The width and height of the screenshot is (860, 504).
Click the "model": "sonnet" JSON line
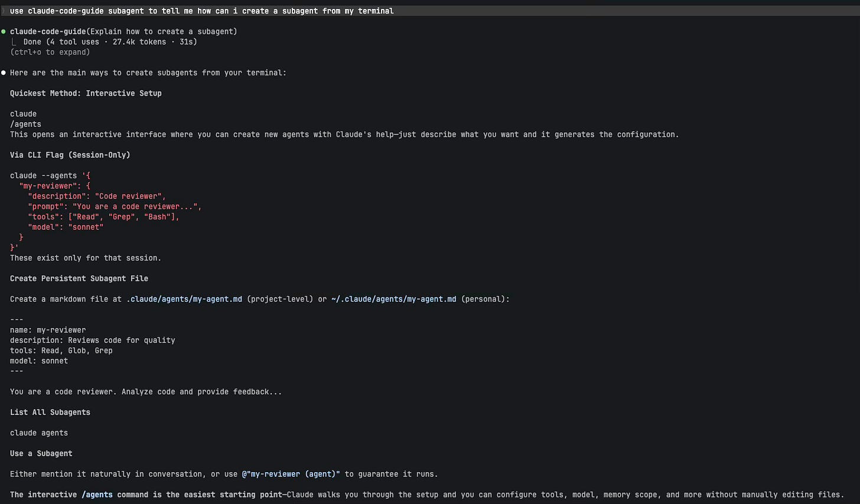[x=65, y=227]
